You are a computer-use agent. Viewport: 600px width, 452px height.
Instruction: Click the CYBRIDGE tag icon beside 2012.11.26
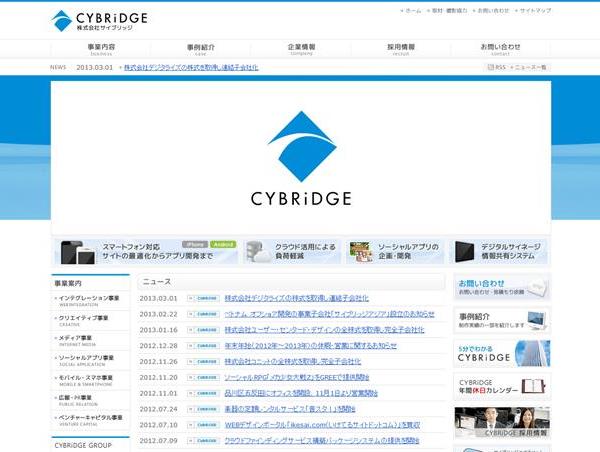pos(203,362)
